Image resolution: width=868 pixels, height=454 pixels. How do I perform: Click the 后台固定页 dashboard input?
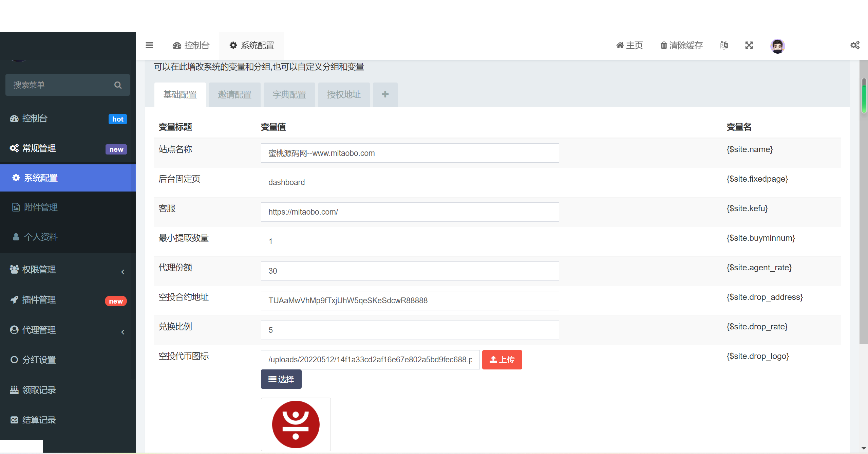click(x=410, y=182)
